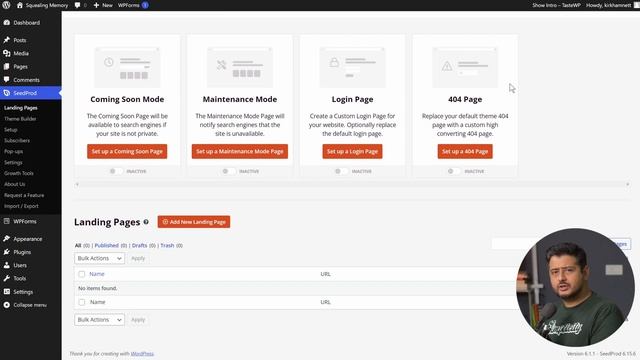Check the select-all box in table header
The width and height of the screenshot is (640, 360).
pos(82,274)
